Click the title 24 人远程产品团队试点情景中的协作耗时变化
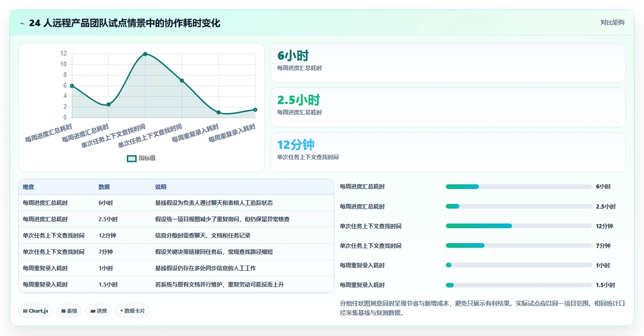 point(125,23)
